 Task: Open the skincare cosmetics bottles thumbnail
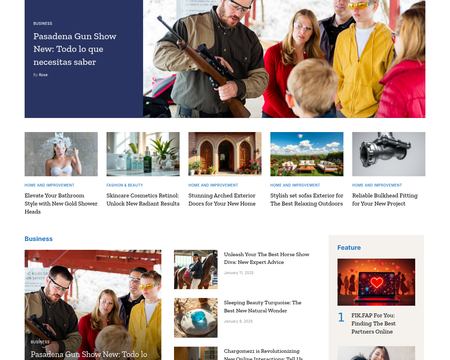pos(143,154)
